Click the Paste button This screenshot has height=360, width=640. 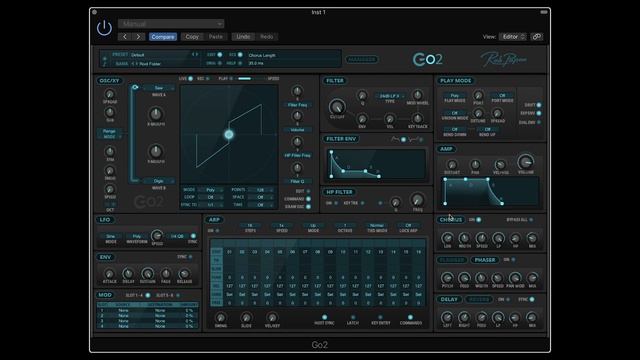tap(216, 37)
